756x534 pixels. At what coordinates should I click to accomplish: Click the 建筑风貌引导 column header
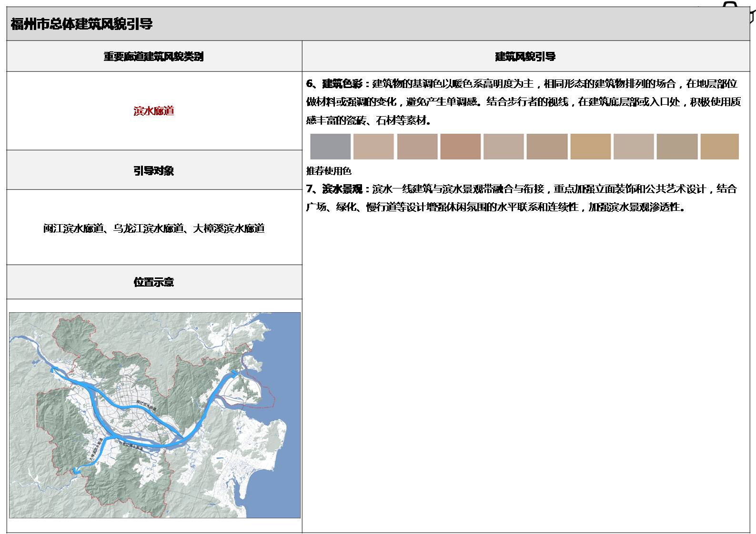click(525, 57)
